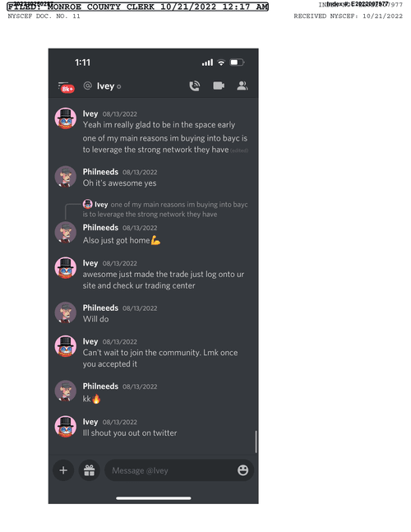Open the emoji picker smiley
411x532 pixels.
242,470
